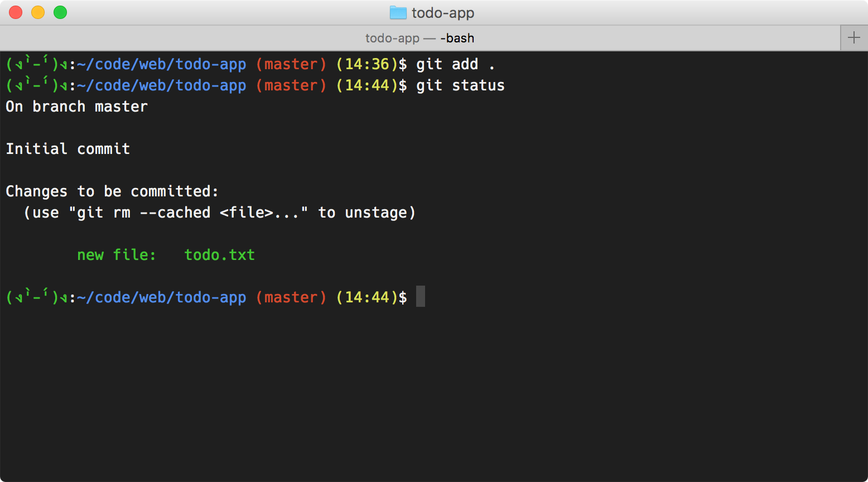The width and height of the screenshot is (868, 482).
Task: Click the On branch master line
Action: (76, 106)
